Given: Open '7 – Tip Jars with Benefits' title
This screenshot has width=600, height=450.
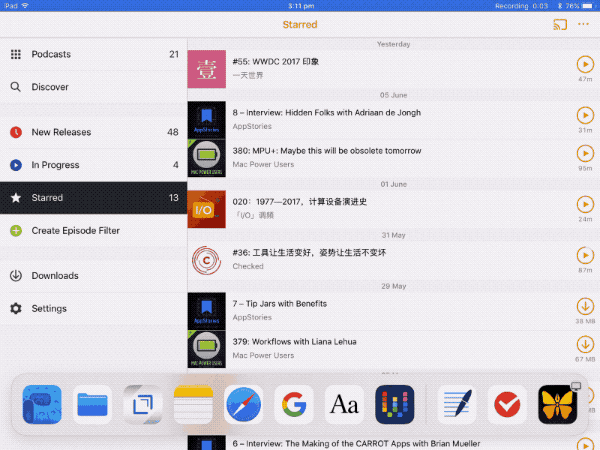Looking at the screenshot, I should tap(280, 304).
